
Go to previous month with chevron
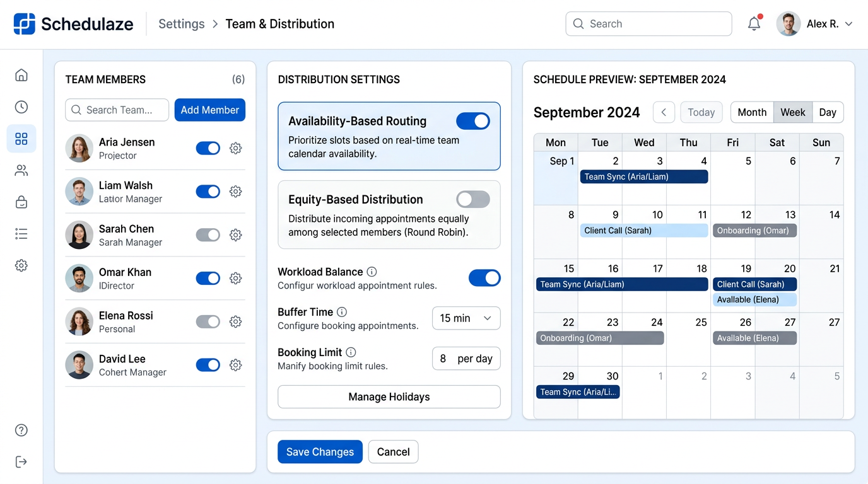pyautogui.click(x=664, y=112)
